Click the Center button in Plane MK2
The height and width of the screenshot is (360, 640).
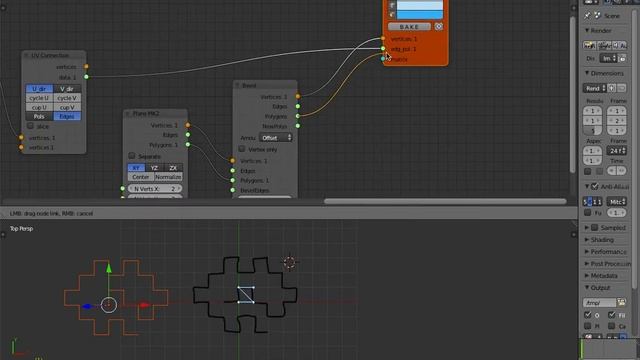pos(140,177)
